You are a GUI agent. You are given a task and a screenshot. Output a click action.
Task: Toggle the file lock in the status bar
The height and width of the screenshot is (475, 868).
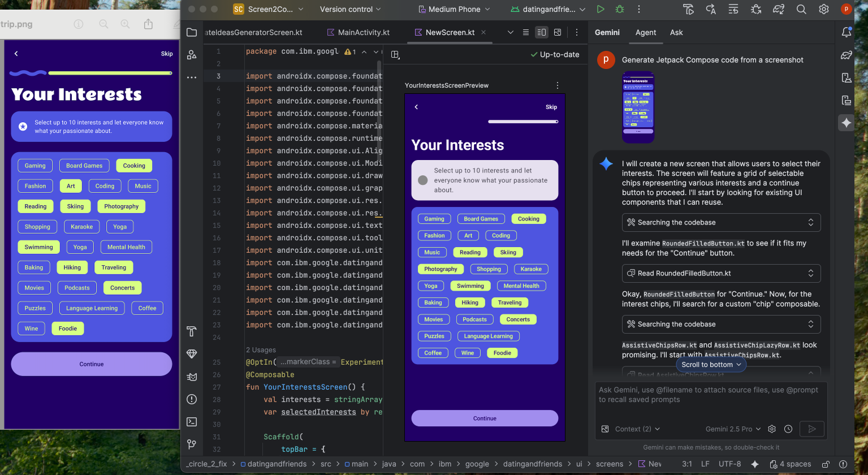(x=825, y=464)
